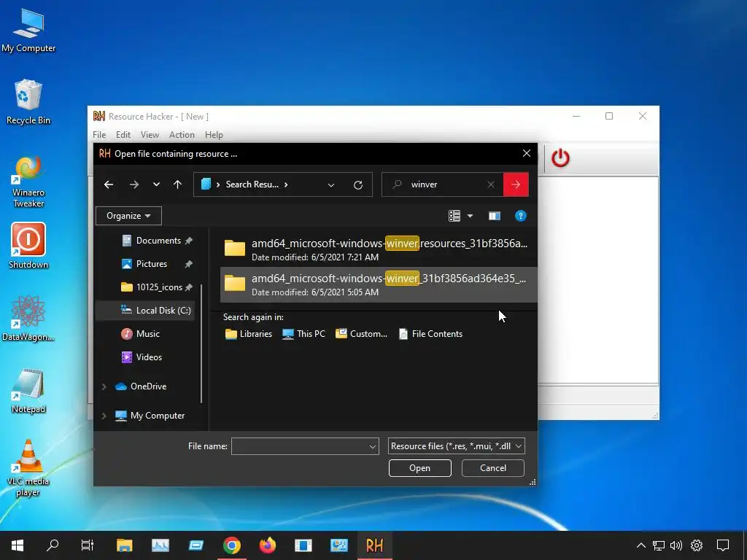This screenshot has width=747, height=560.
Task: Open view options dropdown arrow
Action: click(x=471, y=216)
